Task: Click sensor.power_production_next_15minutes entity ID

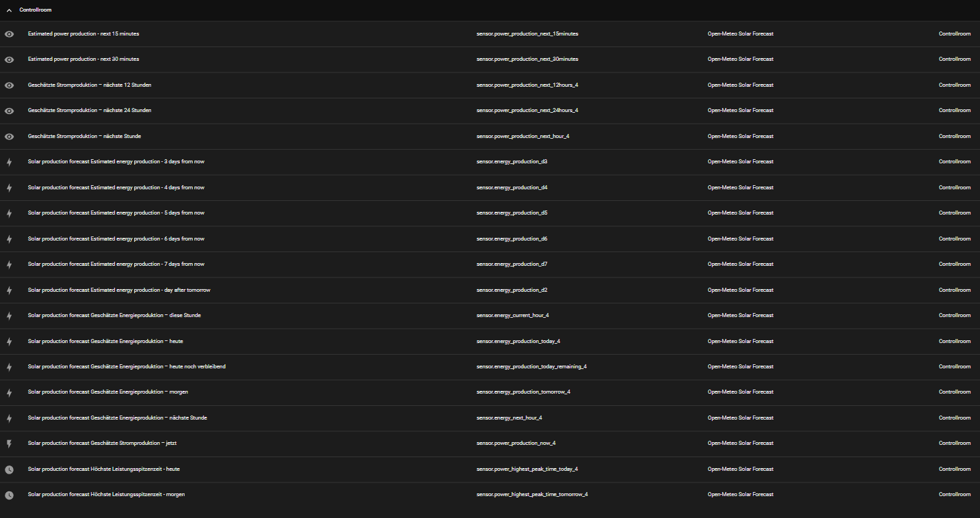Action: tap(527, 33)
